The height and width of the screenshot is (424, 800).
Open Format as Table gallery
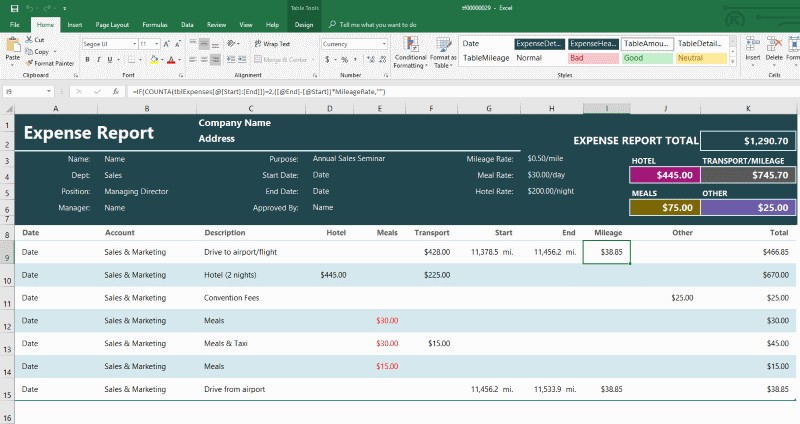click(x=443, y=53)
